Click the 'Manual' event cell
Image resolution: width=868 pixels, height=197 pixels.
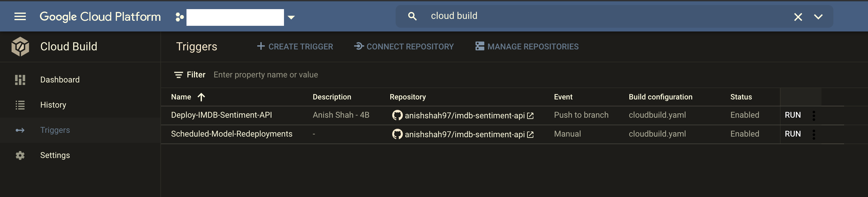567,134
